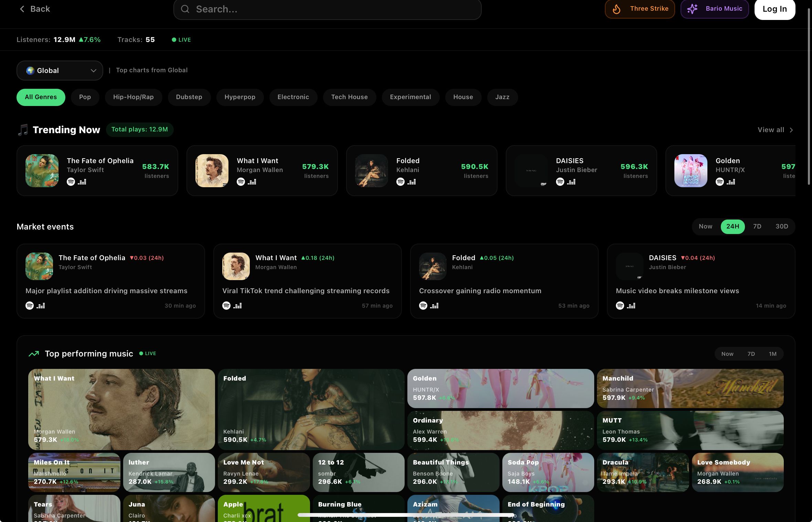812x522 pixels.
Task: Click the Deezer icon on Folded market event
Action: [x=434, y=306]
